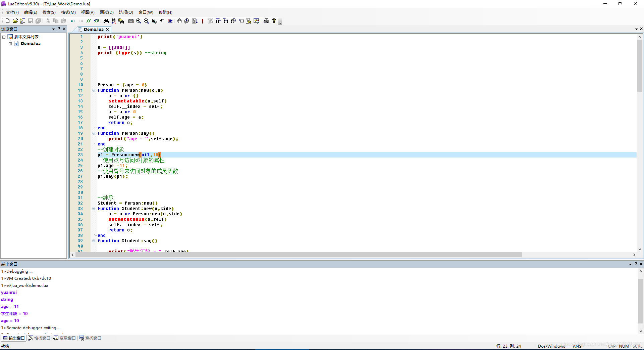Screen dimensions: 644x350
Task: Open the editor tab list dropdown arrow
Action: (636, 29)
